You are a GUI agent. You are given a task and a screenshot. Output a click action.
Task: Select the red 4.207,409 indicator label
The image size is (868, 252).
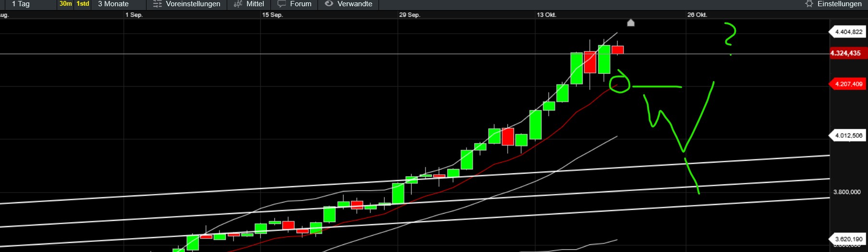847,84
